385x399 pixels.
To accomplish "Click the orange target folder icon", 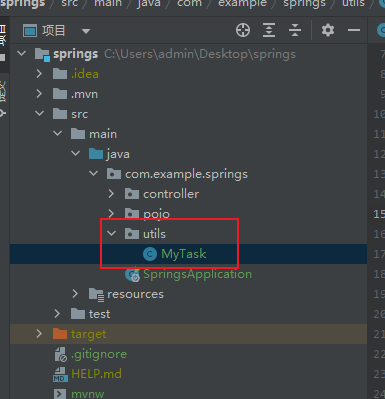I will [60, 334].
